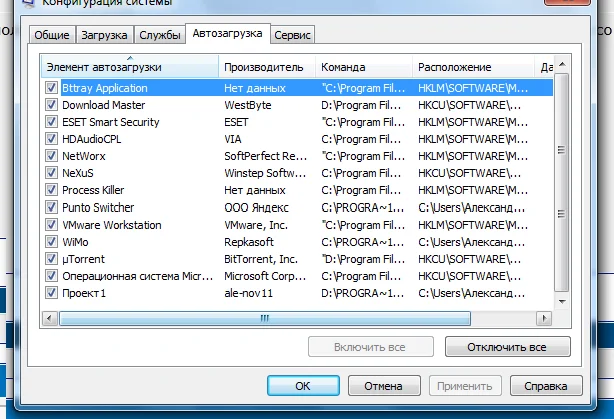Uncheck the Download Master startup checkbox
Screen dimensions: 614x419
coord(51,105)
